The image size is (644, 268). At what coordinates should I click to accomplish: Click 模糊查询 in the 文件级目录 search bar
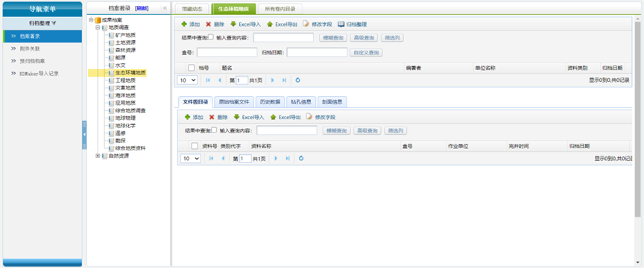337,130
